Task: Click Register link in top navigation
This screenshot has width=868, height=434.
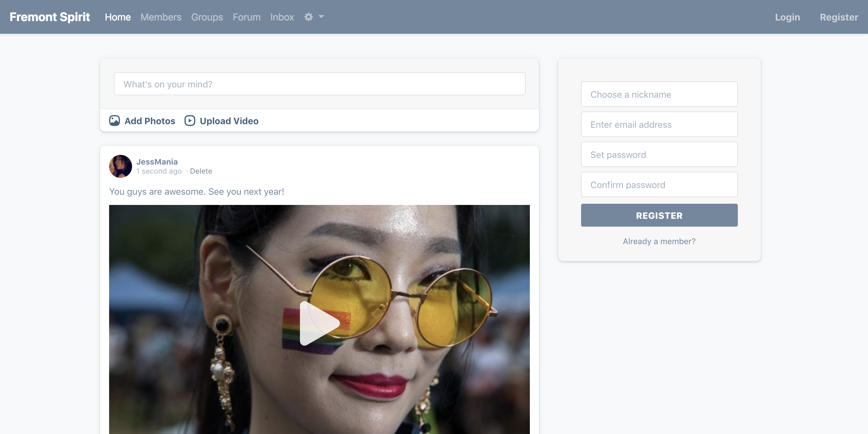Action: [839, 17]
